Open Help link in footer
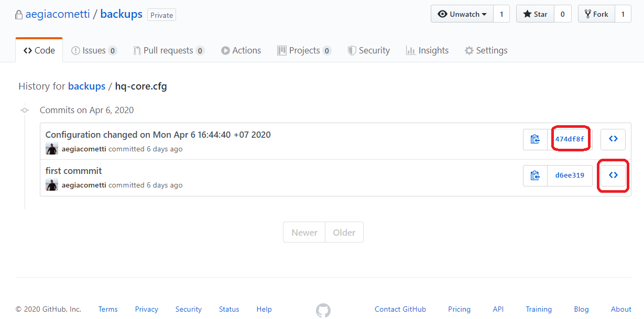 [x=264, y=309]
